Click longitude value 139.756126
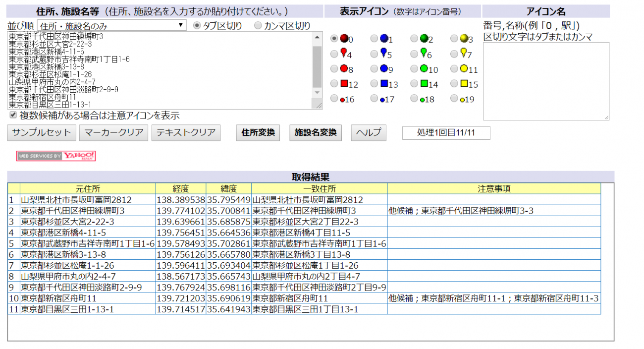644x349 pixels. [181, 254]
